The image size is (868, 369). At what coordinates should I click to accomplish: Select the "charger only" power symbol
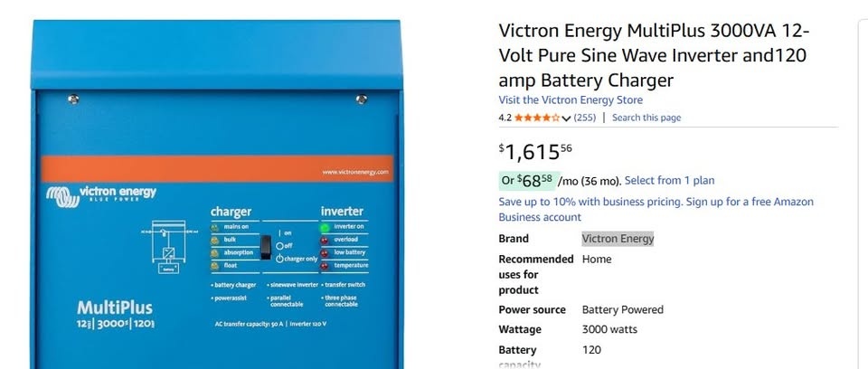pyautogui.click(x=279, y=259)
